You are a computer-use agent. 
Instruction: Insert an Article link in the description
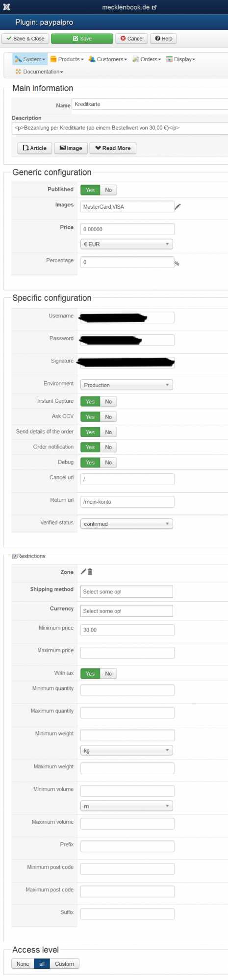coord(35,148)
